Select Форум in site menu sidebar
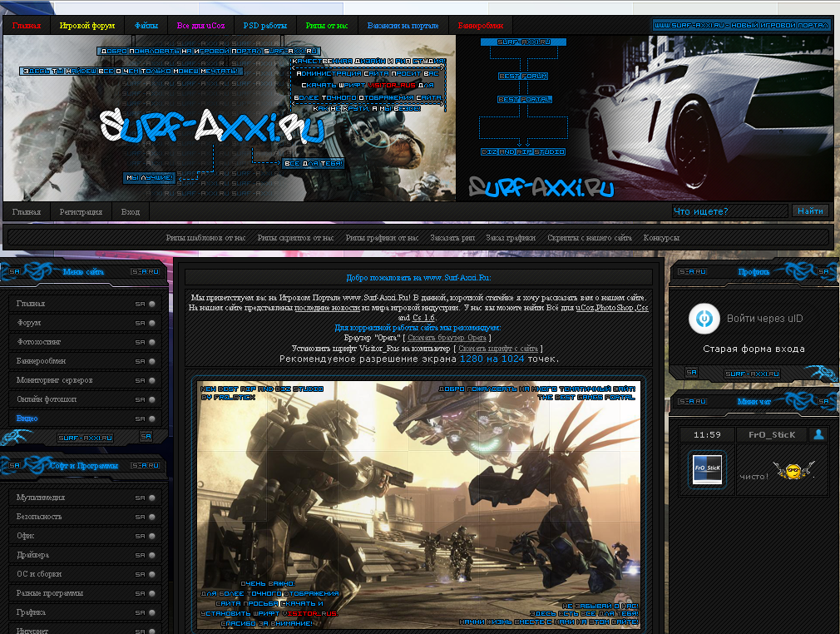The height and width of the screenshot is (634, 840). point(86,323)
